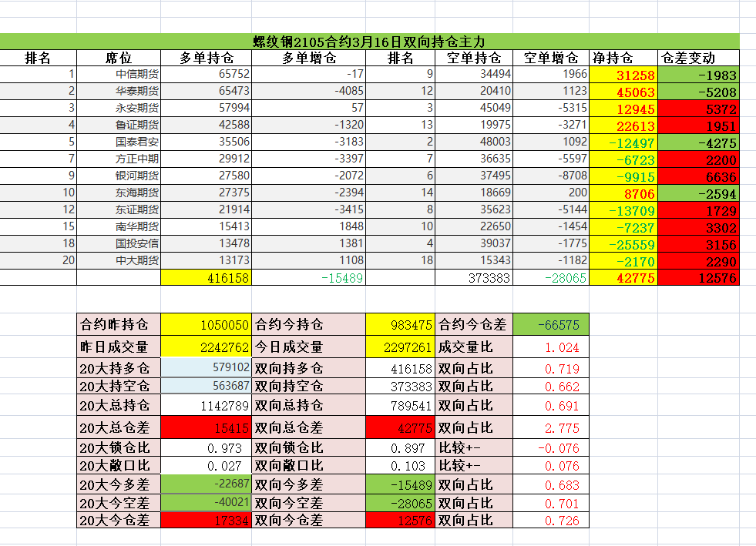Select the merged title cell 螺纹钢2105合约

pos(369,42)
